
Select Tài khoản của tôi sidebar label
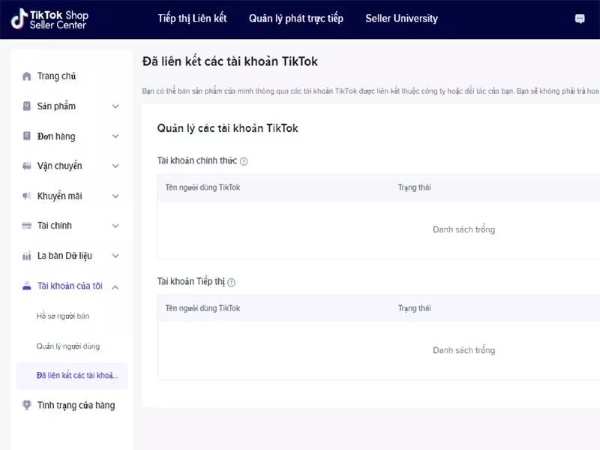(70, 286)
